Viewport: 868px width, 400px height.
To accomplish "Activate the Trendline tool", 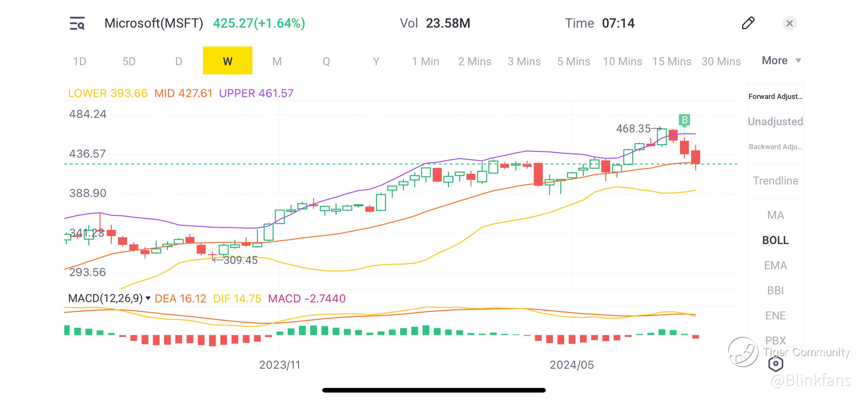I will click(x=775, y=181).
